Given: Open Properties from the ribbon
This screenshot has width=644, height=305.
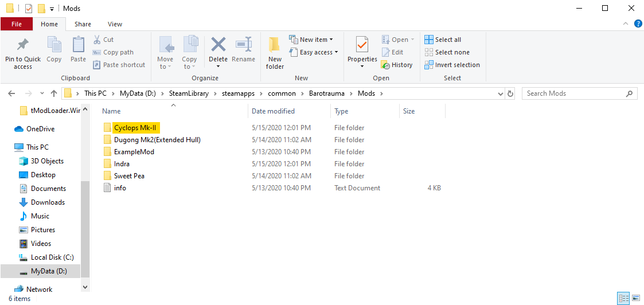Looking at the screenshot, I should tap(362, 46).
